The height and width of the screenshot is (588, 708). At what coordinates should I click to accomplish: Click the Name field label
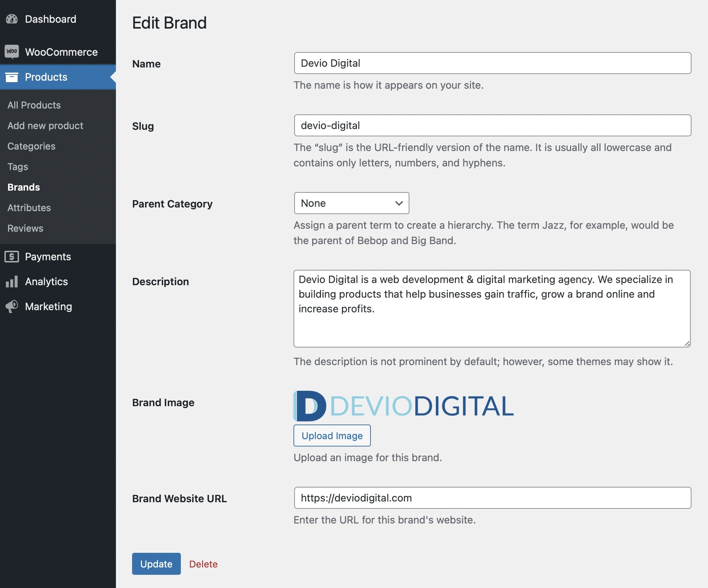click(146, 64)
